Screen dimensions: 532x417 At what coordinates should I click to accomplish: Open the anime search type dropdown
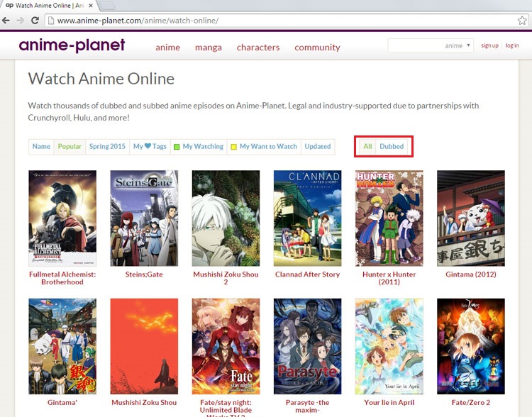coord(458,45)
